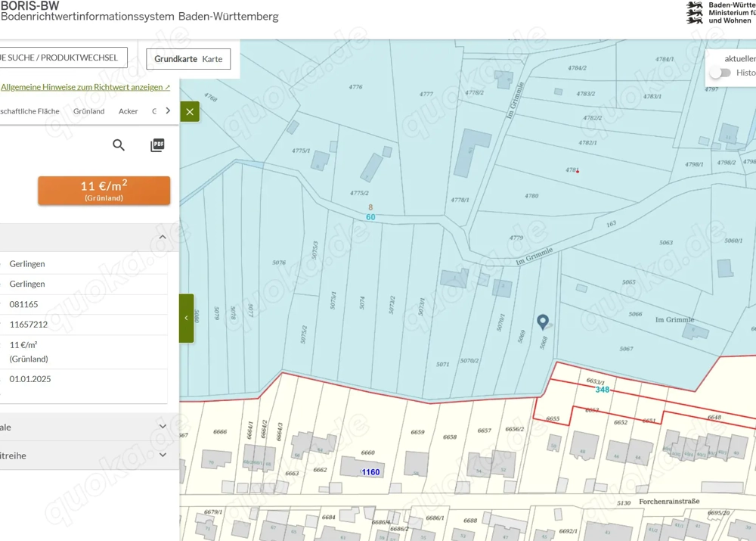Open the Grünland tab

click(89, 111)
